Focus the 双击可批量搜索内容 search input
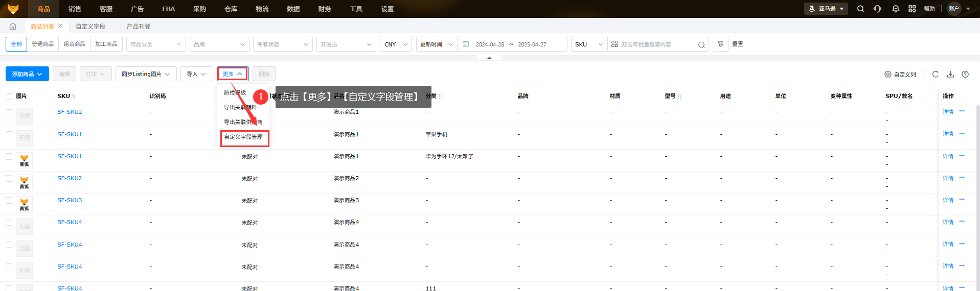980x291 pixels. (x=658, y=44)
